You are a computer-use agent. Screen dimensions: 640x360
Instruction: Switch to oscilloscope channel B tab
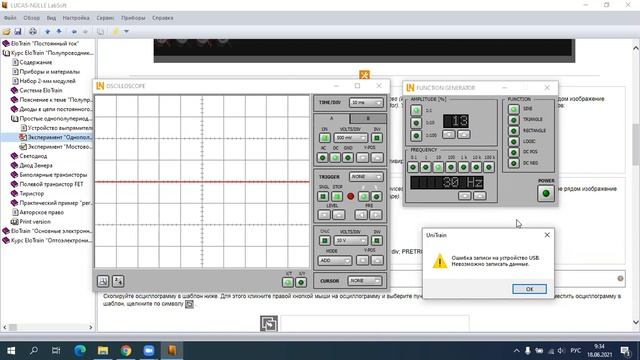[x=368, y=118]
